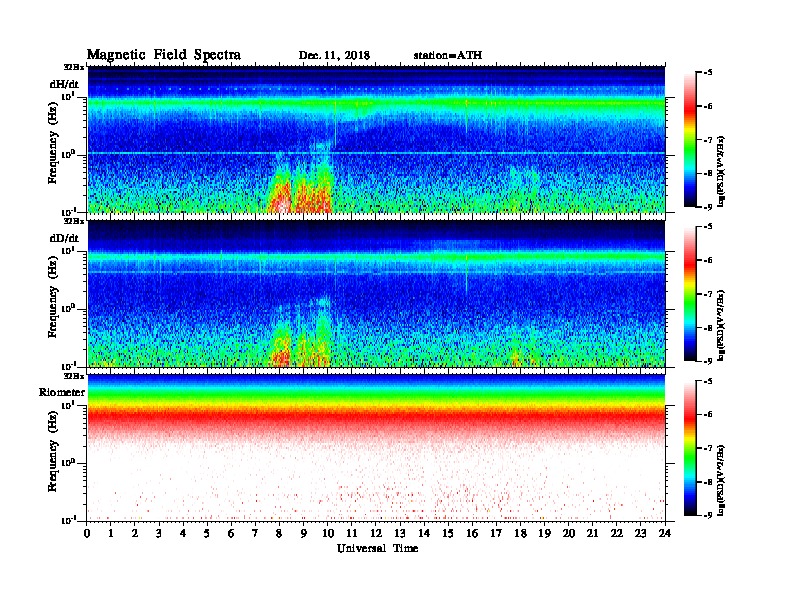Click hour 21 on the time axis
Image resolution: width=792 pixels, height=612 pixels.
592,534
